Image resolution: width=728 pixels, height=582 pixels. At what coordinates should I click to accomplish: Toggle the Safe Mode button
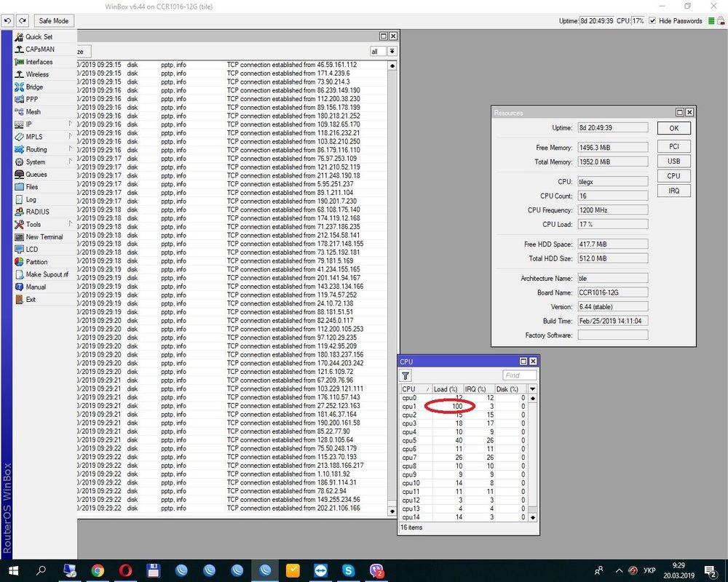pyautogui.click(x=53, y=21)
